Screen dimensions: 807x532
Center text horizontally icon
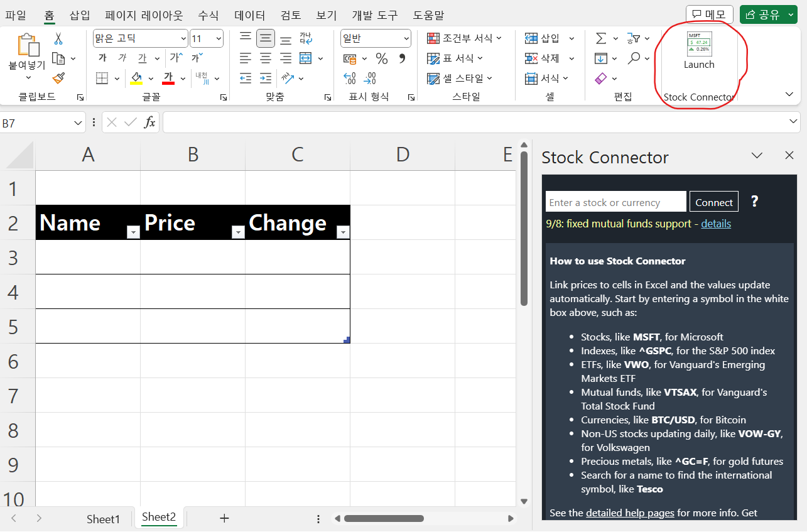click(266, 58)
